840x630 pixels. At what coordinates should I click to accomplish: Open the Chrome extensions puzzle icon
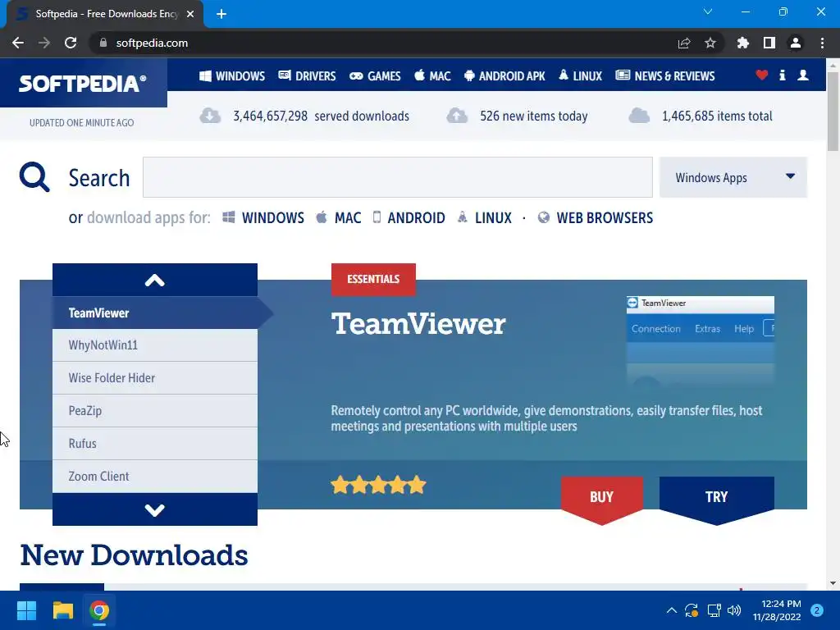tap(743, 43)
